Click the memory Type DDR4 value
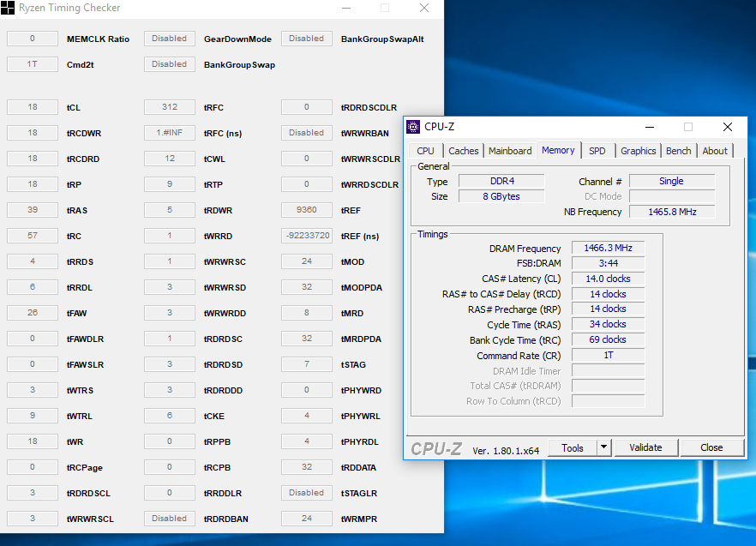The width and height of the screenshot is (756, 546). click(x=501, y=182)
